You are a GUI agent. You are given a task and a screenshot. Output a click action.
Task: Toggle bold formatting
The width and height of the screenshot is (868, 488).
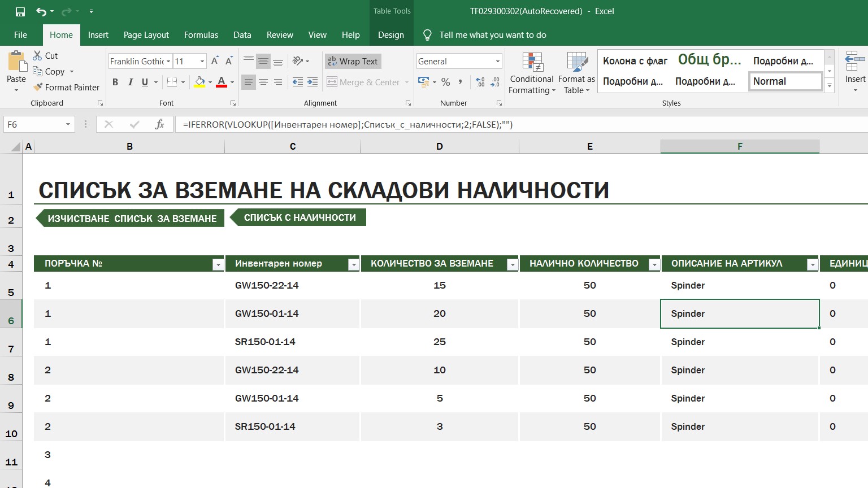(115, 82)
